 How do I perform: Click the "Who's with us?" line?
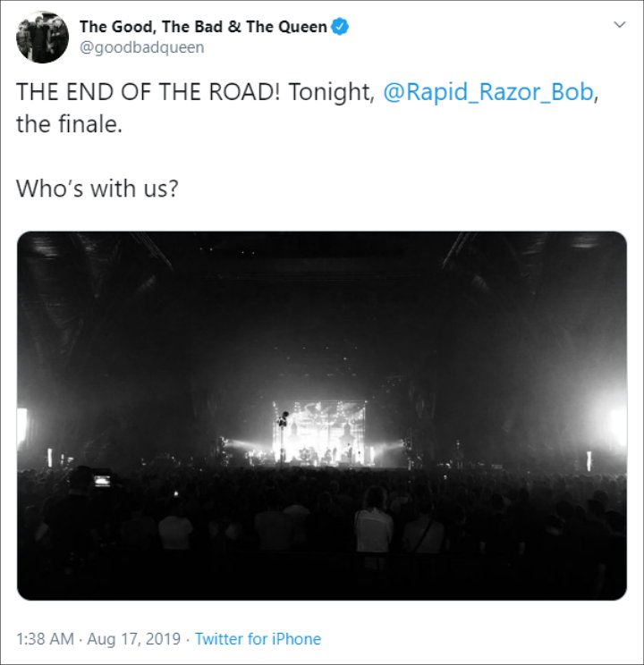(x=97, y=189)
